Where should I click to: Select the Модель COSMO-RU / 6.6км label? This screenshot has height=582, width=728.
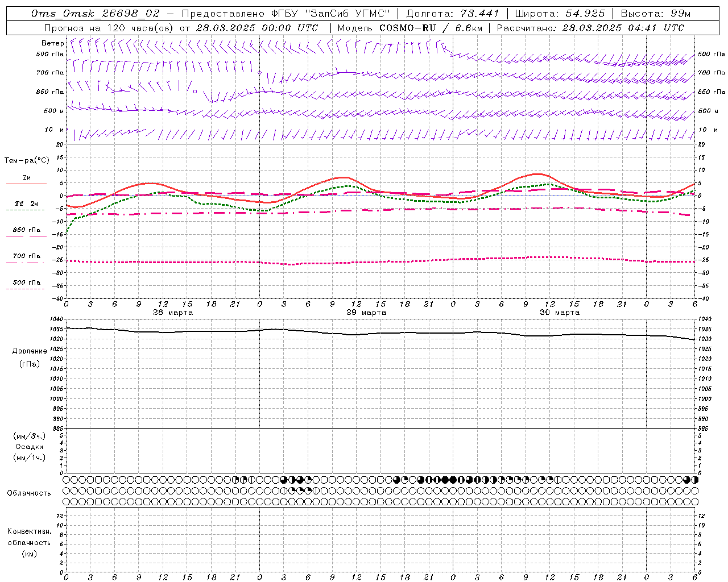[409, 28]
